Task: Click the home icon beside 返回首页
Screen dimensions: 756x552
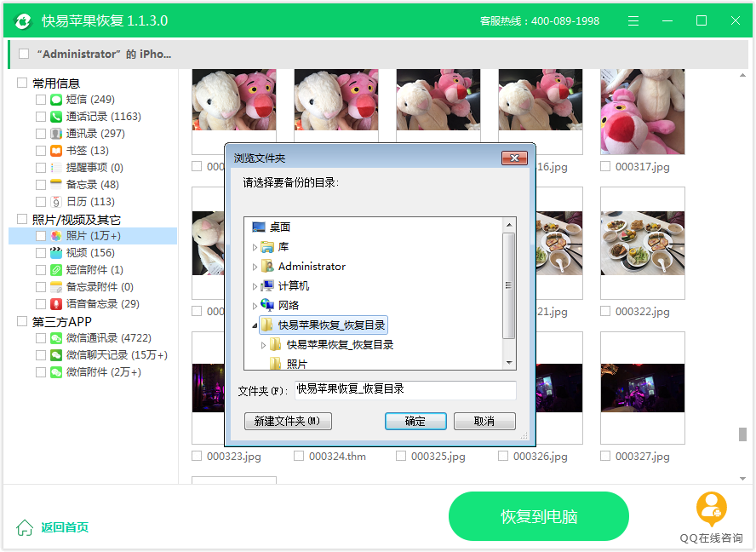Action: point(25,527)
